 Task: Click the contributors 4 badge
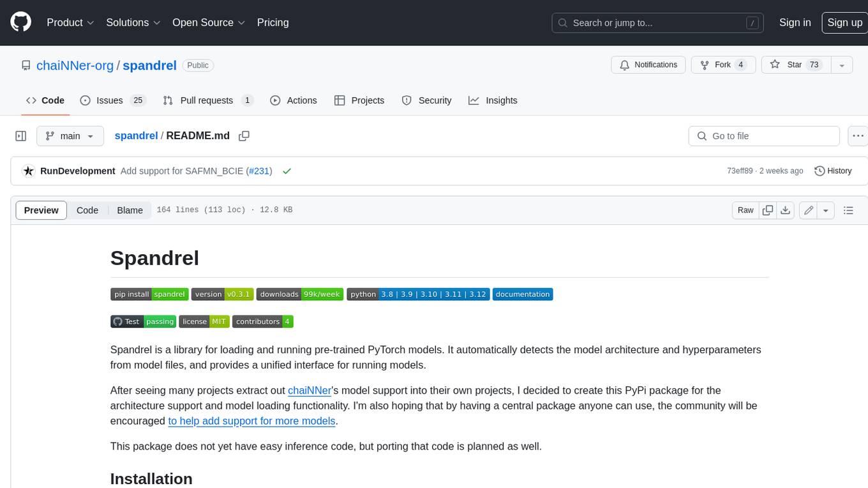tap(263, 321)
